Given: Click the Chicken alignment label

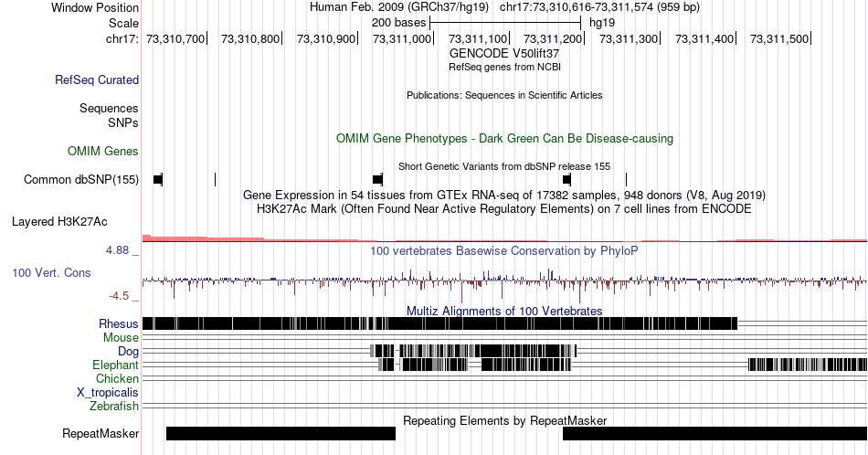Looking at the screenshot, I should click(x=117, y=378).
